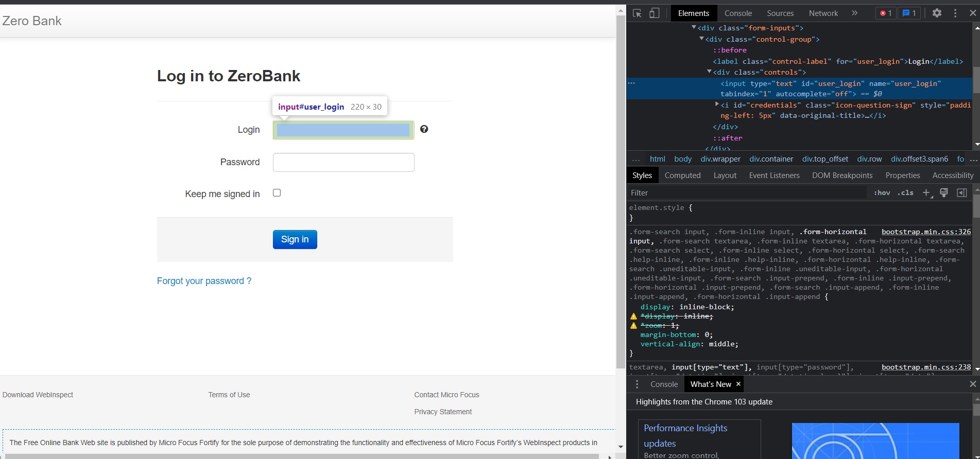The width and height of the screenshot is (980, 459).
Task: Select the div.top_offset breadcrumb item
Action: 825,159
